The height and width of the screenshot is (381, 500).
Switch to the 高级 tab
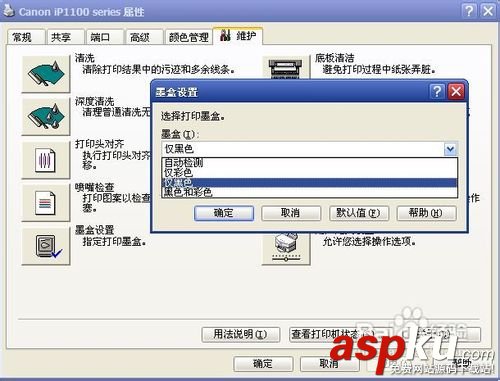click(143, 37)
